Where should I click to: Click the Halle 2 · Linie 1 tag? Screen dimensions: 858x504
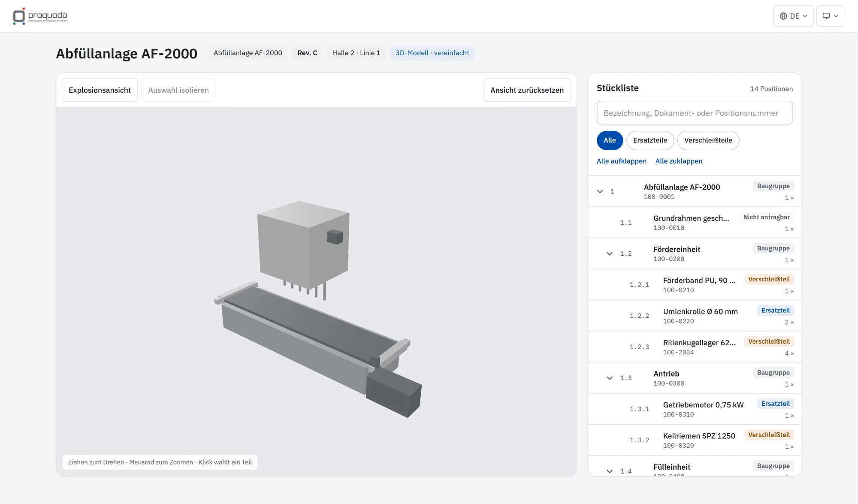click(x=356, y=53)
